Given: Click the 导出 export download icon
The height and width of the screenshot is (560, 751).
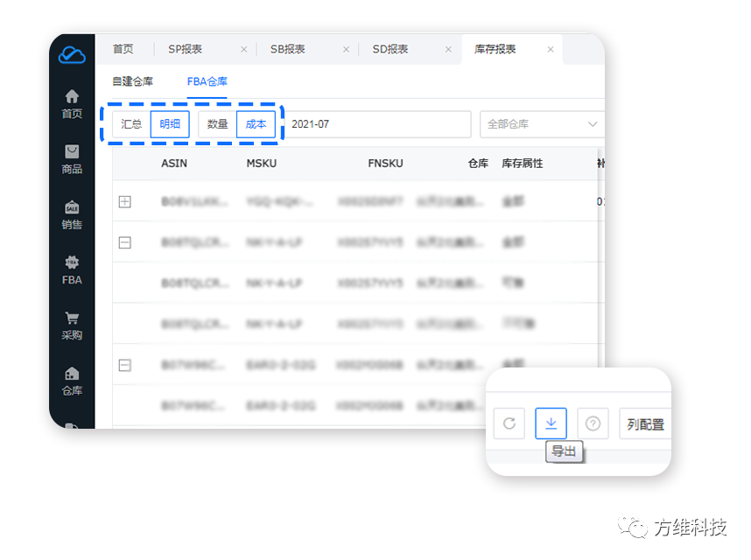Looking at the screenshot, I should click(551, 424).
